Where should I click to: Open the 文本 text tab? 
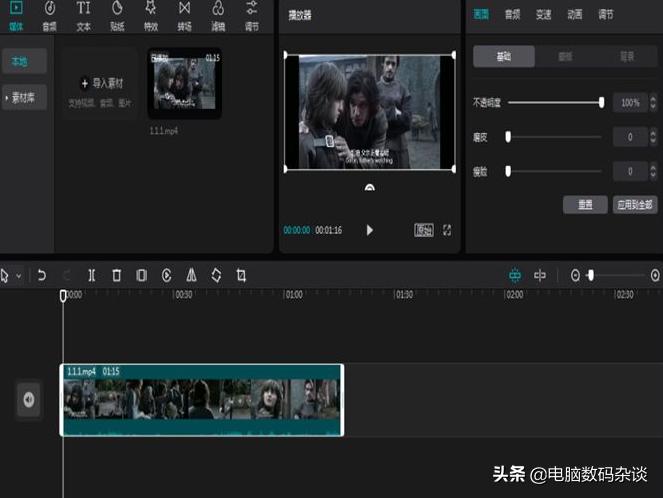(83, 16)
